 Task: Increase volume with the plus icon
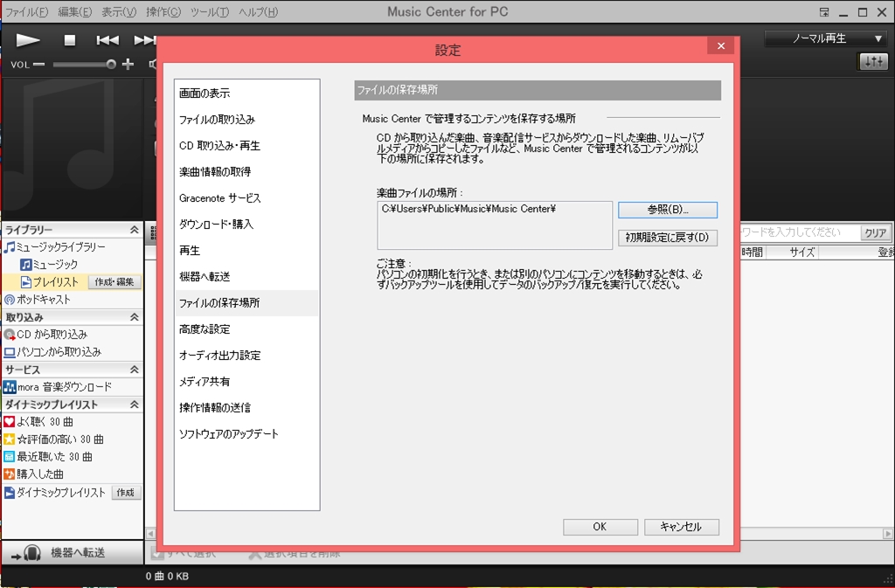tap(128, 65)
